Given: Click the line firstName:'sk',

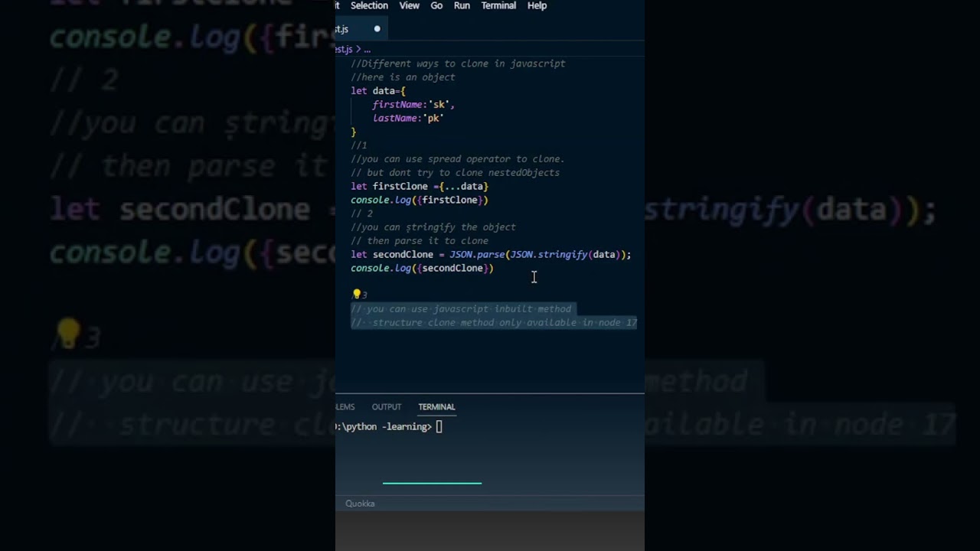Looking at the screenshot, I should (413, 105).
